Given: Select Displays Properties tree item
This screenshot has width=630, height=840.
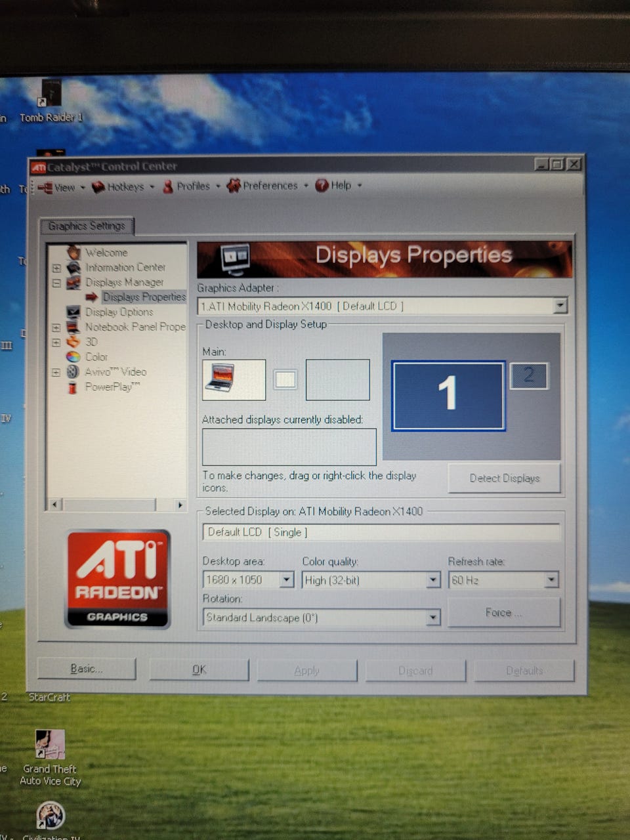Looking at the screenshot, I should click(x=144, y=297).
